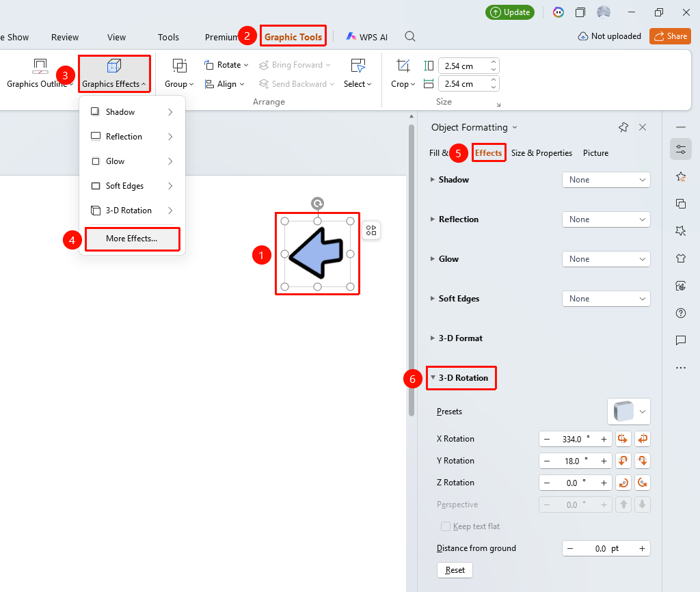Click Z Rotation counter-clockwise icon
The height and width of the screenshot is (592, 700).
coord(643,483)
